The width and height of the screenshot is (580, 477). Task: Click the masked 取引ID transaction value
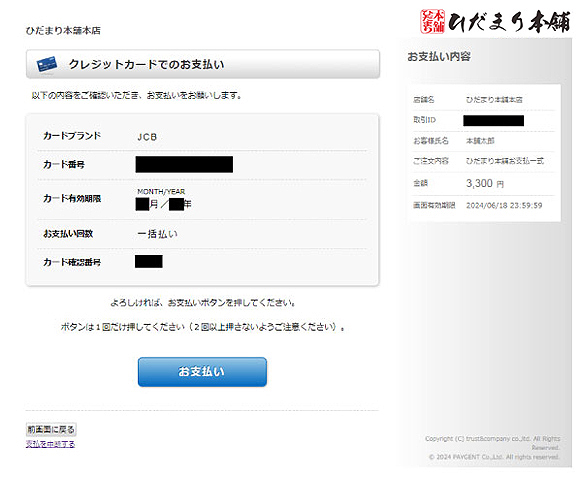point(493,121)
